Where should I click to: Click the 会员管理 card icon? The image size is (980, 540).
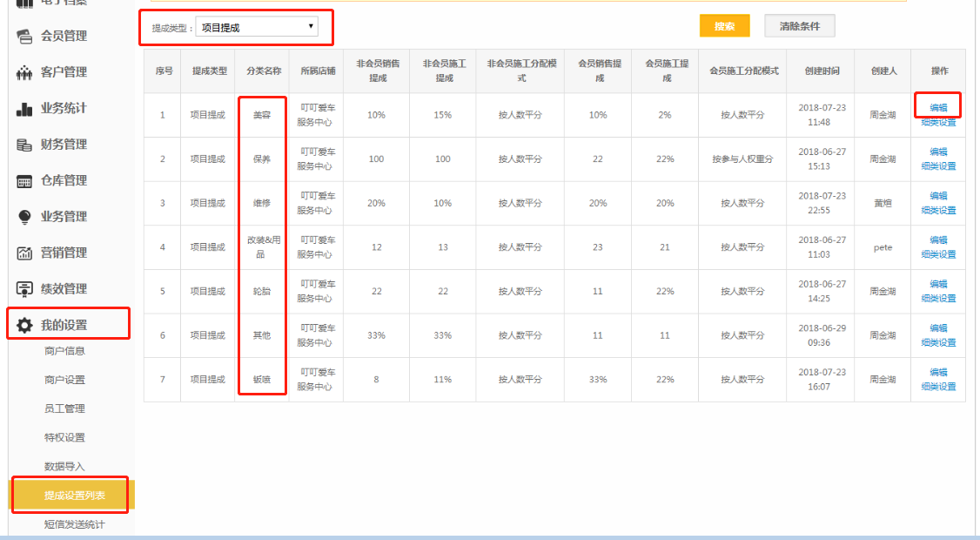25,36
